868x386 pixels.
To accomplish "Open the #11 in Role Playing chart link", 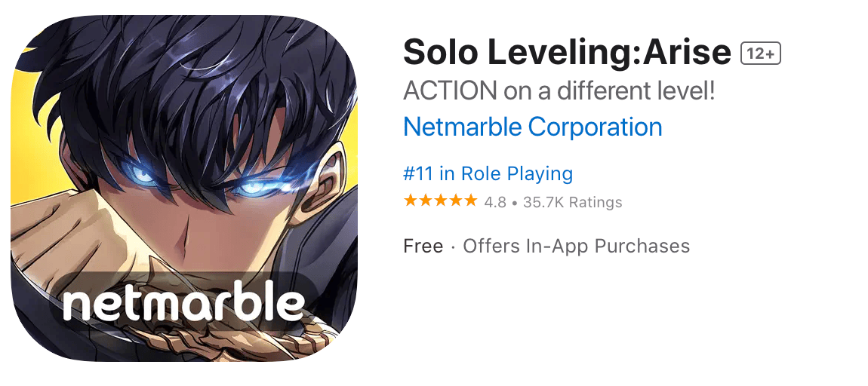I will (488, 173).
